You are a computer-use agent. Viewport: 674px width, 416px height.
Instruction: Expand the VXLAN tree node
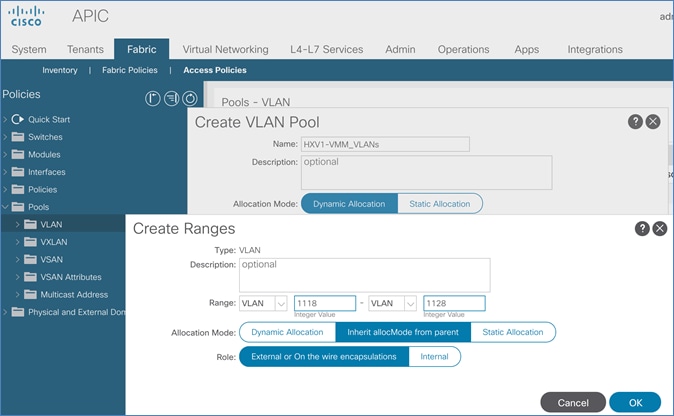click(x=18, y=242)
